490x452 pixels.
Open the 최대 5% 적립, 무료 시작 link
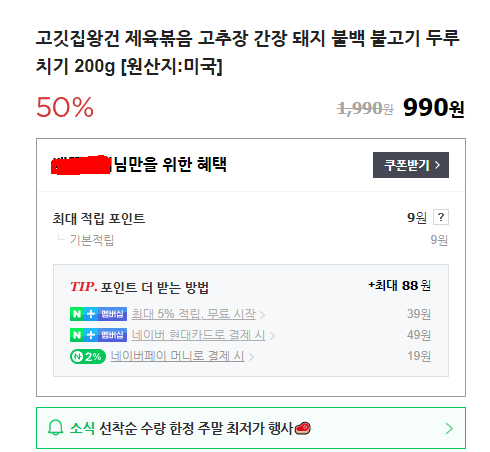194,314
